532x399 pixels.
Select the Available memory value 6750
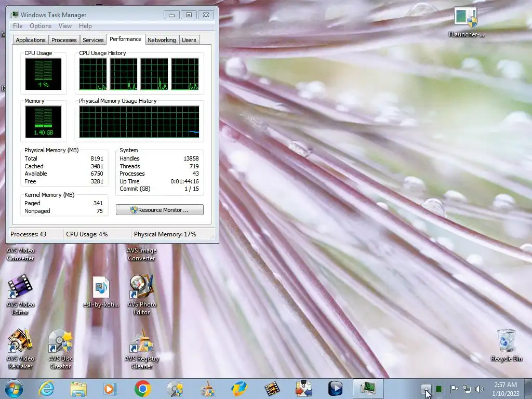(x=97, y=174)
